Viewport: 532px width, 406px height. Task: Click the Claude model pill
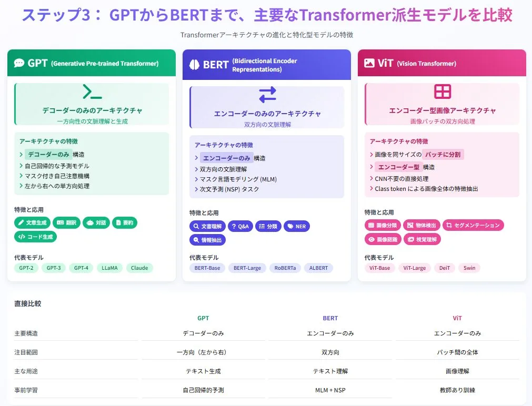139,268
